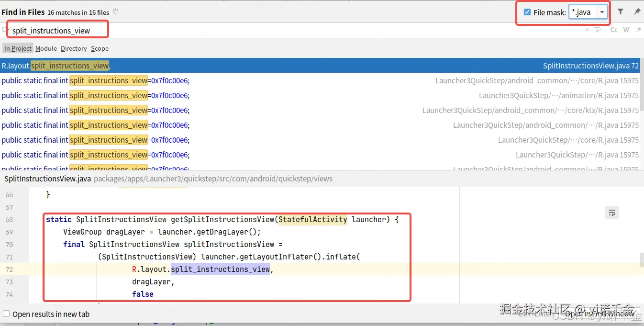This screenshot has width=644, height=326.
Task: Click the dragLayer argument on line 73
Action: [x=152, y=281]
